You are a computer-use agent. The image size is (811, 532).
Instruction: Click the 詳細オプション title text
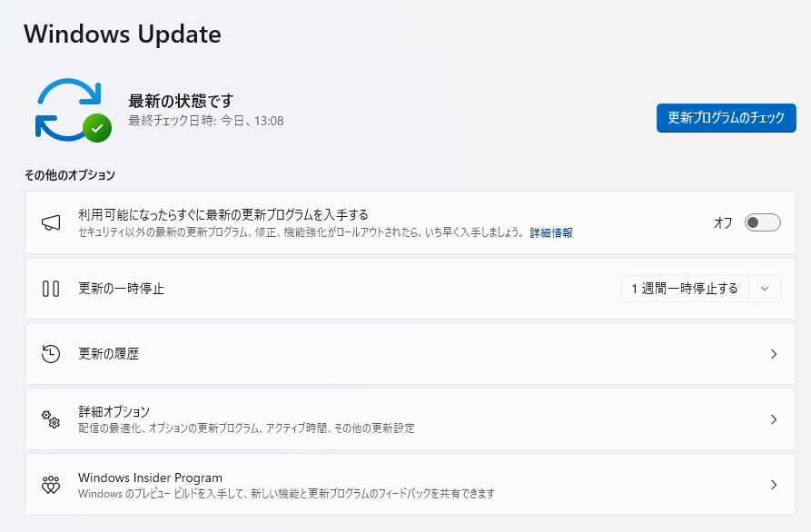tap(114, 411)
